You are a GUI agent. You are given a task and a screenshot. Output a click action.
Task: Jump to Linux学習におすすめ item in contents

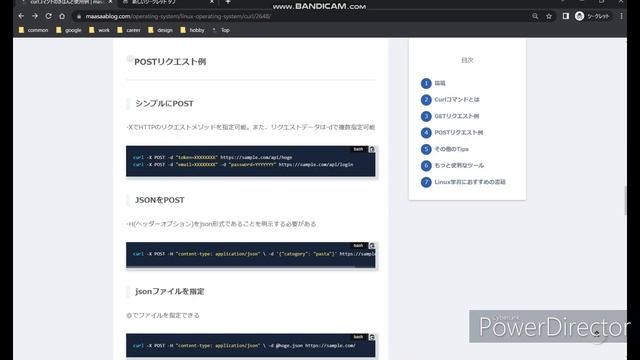(x=463, y=182)
